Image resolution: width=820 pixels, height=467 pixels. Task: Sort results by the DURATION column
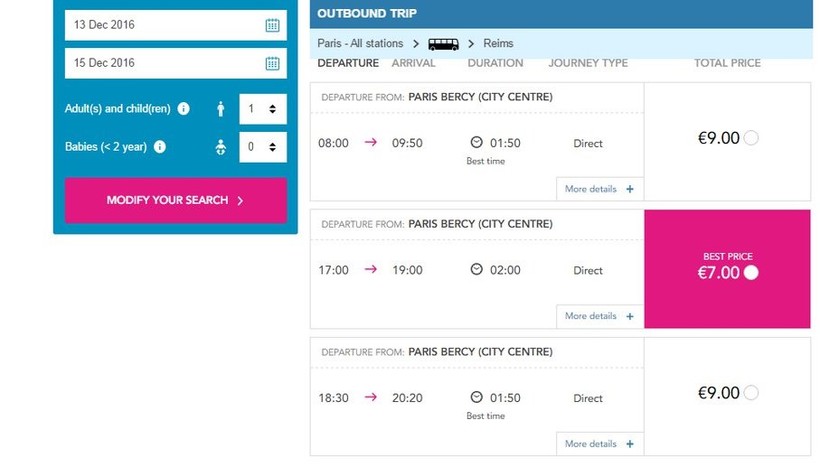(x=495, y=63)
